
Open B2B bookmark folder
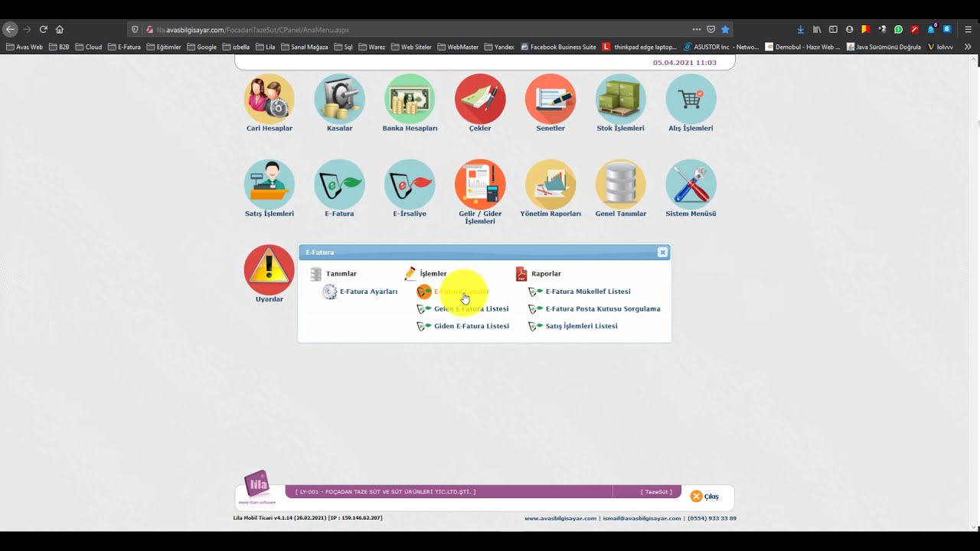[59, 47]
